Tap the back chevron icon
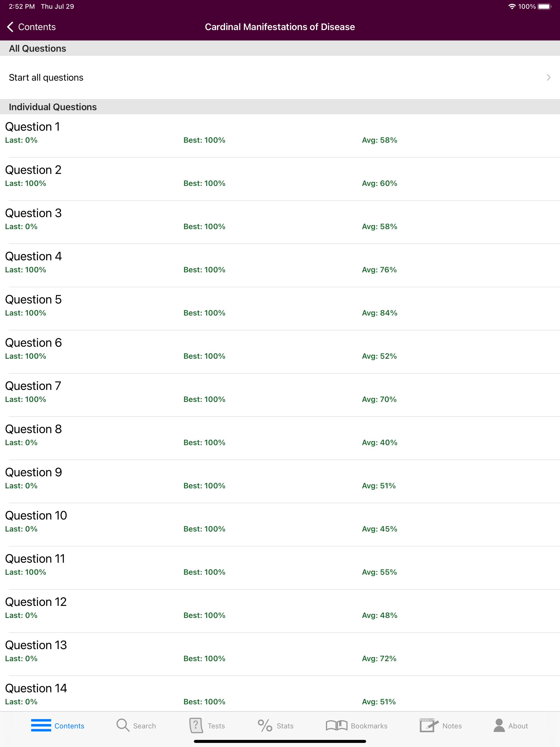 [10, 27]
